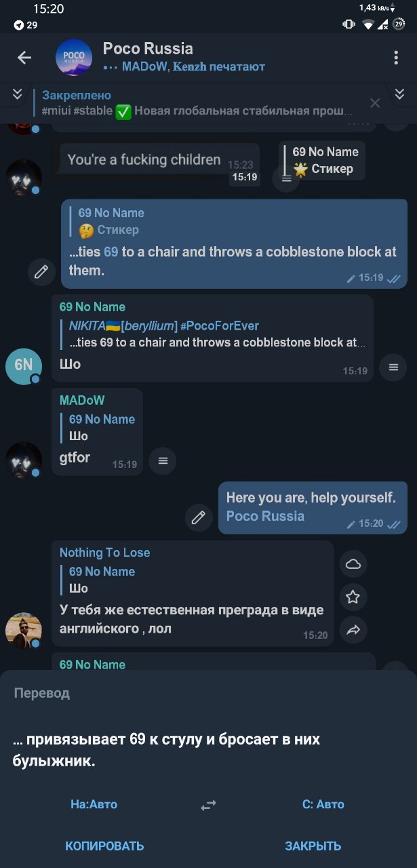Jump down using right double chevron
417x868 pixels.
(x=399, y=94)
